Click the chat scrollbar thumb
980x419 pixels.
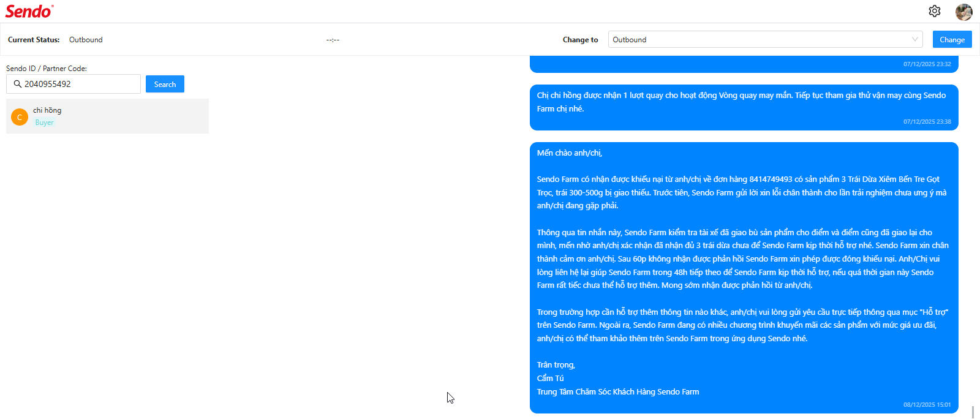[x=973, y=412]
